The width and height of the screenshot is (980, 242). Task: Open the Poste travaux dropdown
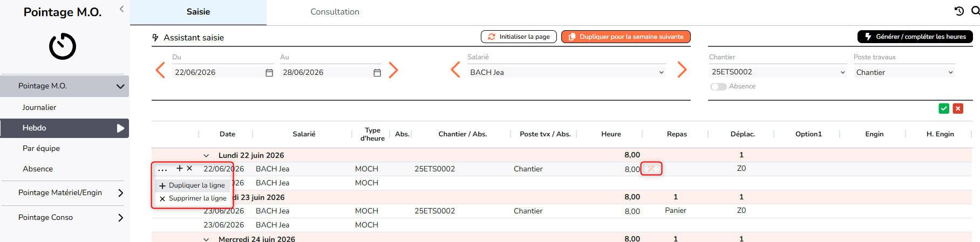904,72
